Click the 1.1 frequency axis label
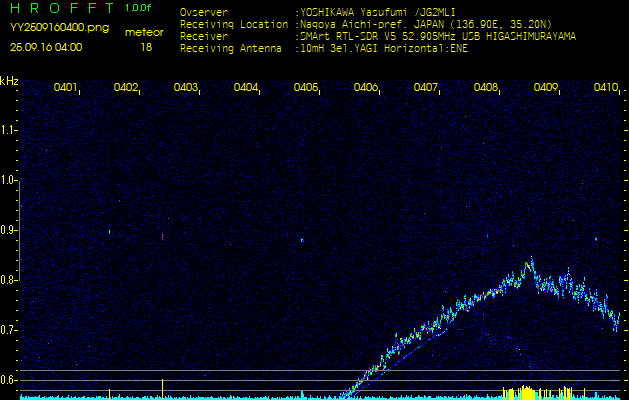This screenshot has height=400, width=629. click(9, 130)
